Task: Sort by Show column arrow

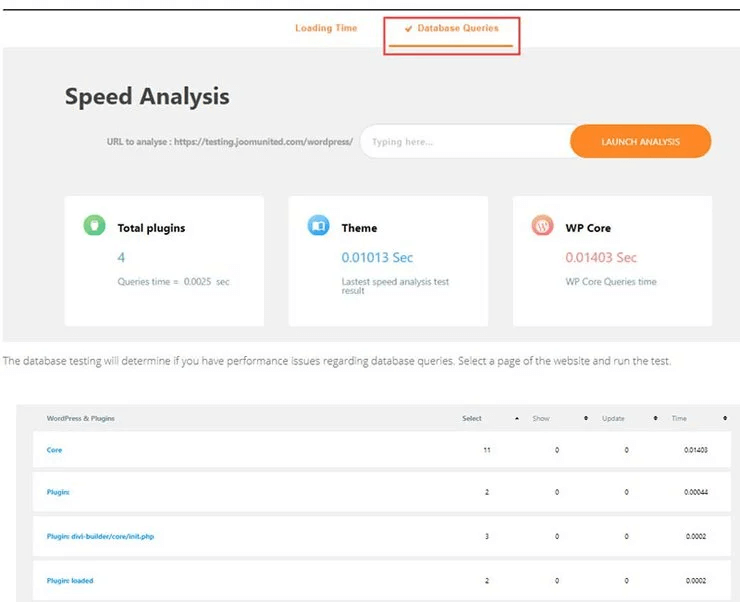Action: tap(586, 418)
